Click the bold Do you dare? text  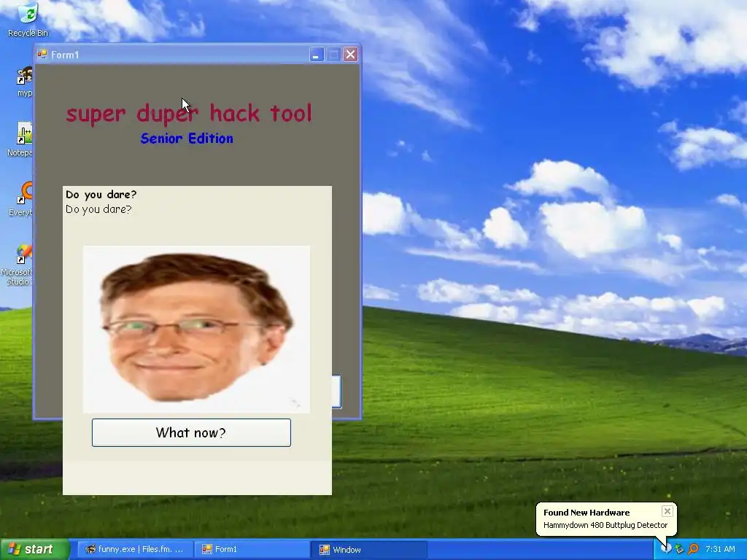click(x=101, y=194)
